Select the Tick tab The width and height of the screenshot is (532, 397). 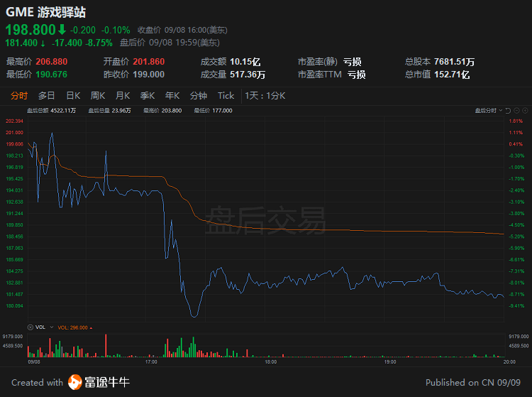226,96
